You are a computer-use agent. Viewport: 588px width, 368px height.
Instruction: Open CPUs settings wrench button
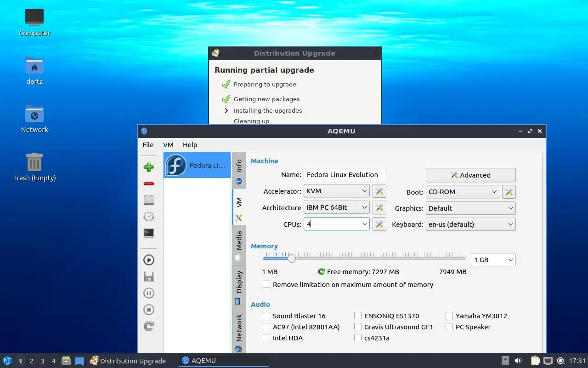coord(379,224)
